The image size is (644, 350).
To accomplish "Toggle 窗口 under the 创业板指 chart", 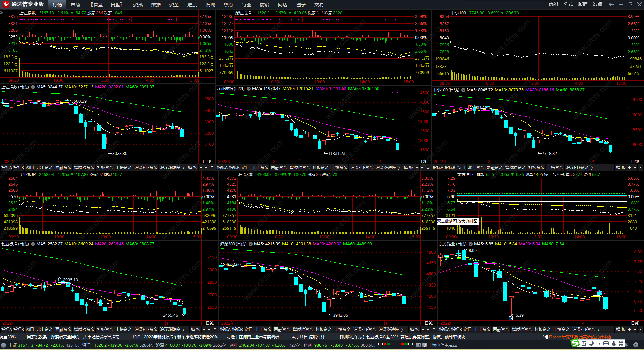I will (30, 330).
